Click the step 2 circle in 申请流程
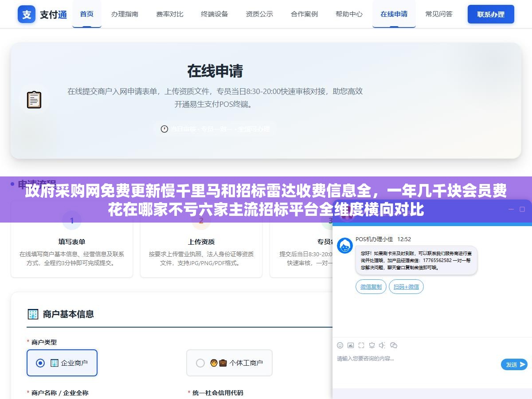The image size is (532, 399). pos(201,220)
